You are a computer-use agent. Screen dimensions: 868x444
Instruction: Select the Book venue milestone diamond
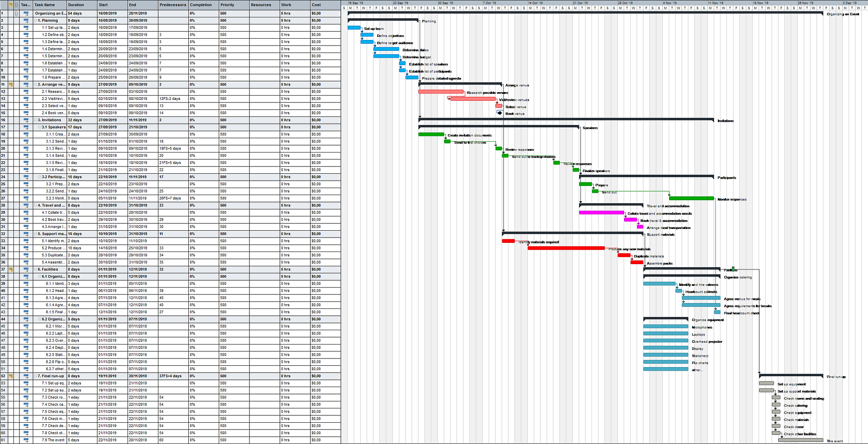tap(500, 113)
